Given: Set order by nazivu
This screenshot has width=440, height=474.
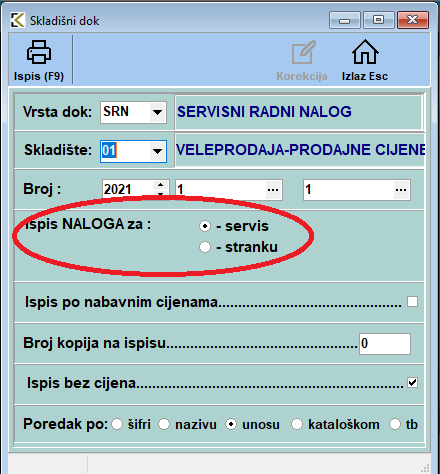Looking at the screenshot, I should 164,424.
